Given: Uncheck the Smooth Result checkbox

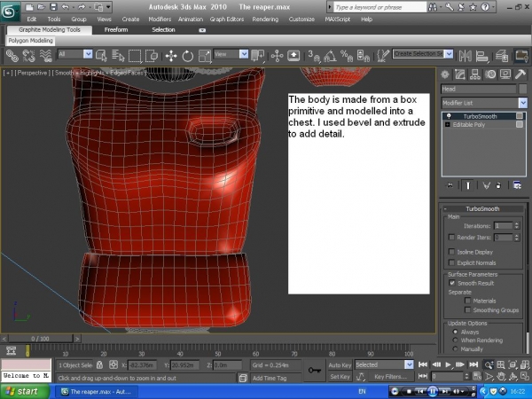Looking at the screenshot, I should click(452, 283).
